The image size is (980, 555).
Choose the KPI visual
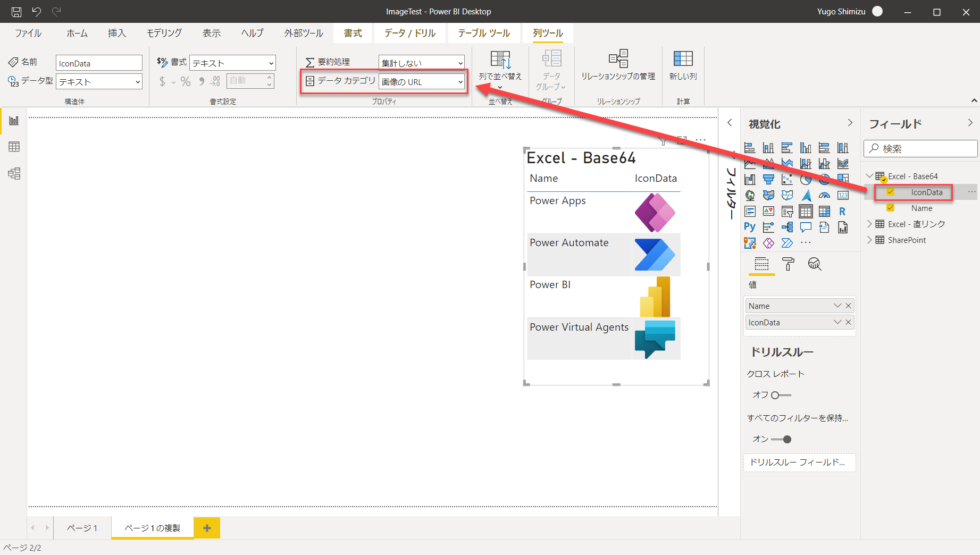click(x=768, y=212)
